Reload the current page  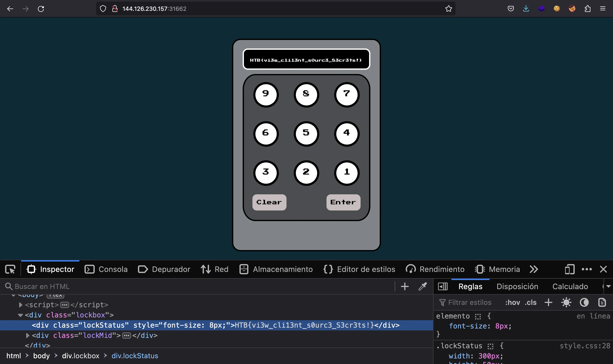(x=41, y=9)
